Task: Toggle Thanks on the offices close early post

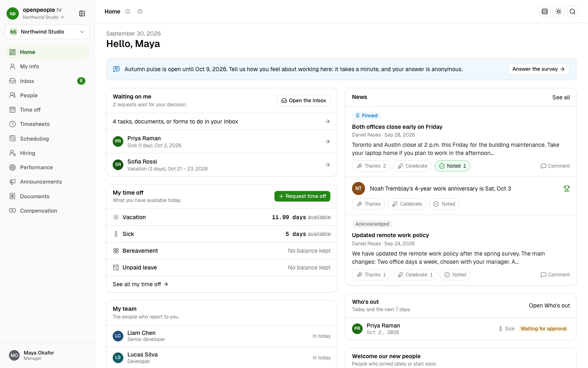Action: [x=371, y=166]
